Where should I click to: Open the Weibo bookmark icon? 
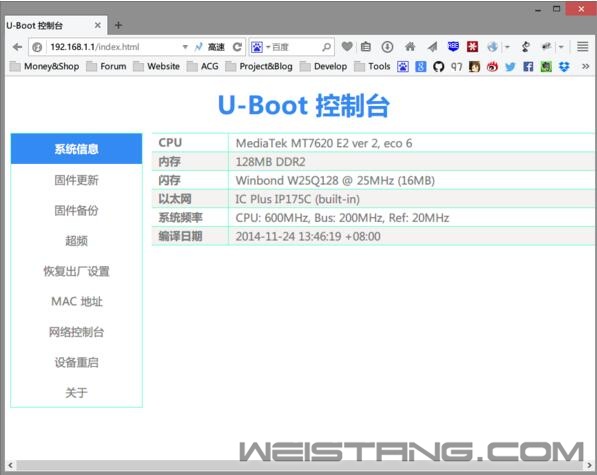click(492, 67)
